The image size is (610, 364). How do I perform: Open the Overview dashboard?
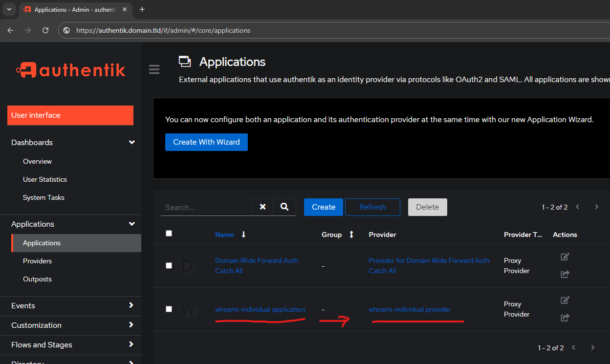coord(37,161)
